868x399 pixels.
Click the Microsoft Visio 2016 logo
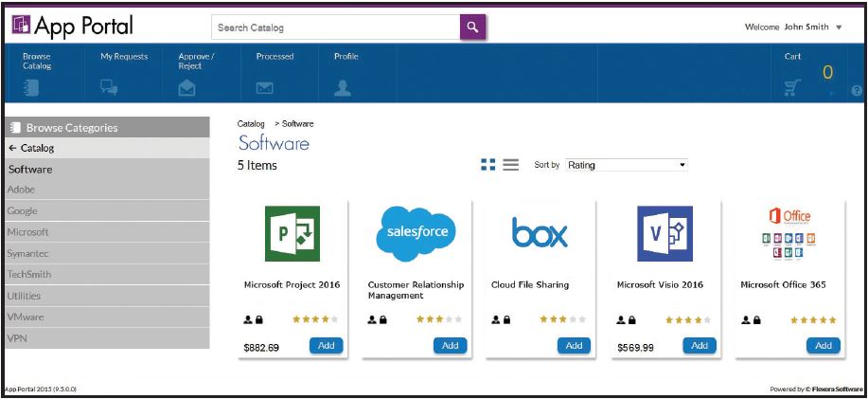[x=664, y=233]
